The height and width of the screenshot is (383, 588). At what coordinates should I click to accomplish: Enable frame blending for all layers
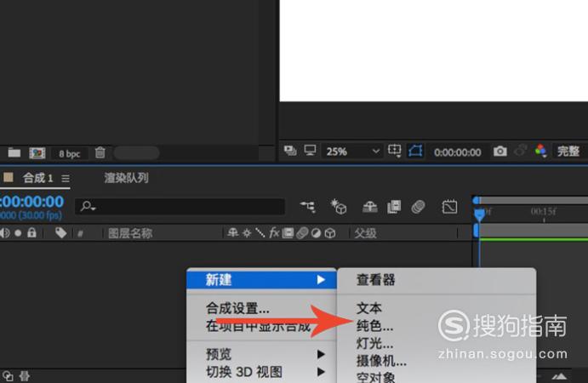pos(394,207)
